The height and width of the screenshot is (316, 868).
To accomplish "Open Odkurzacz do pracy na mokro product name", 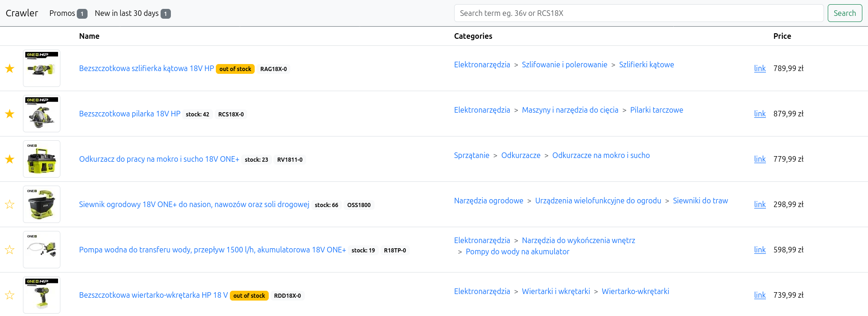I will pyautogui.click(x=159, y=159).
